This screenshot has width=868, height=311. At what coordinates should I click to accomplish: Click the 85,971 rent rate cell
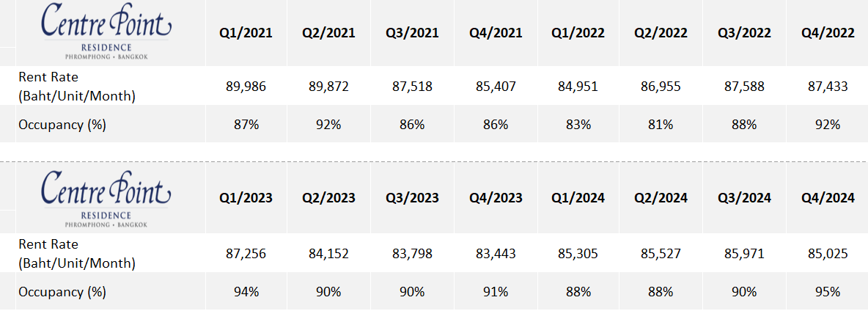click(744, 254)
